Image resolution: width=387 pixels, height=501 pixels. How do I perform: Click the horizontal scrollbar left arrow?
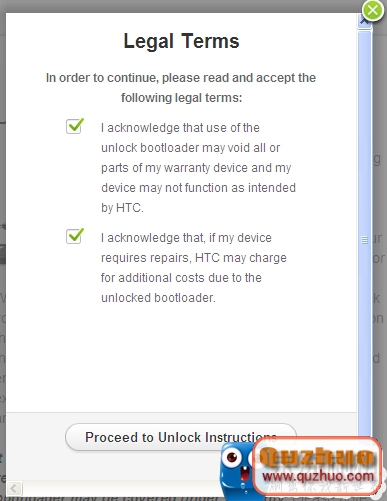14,489
